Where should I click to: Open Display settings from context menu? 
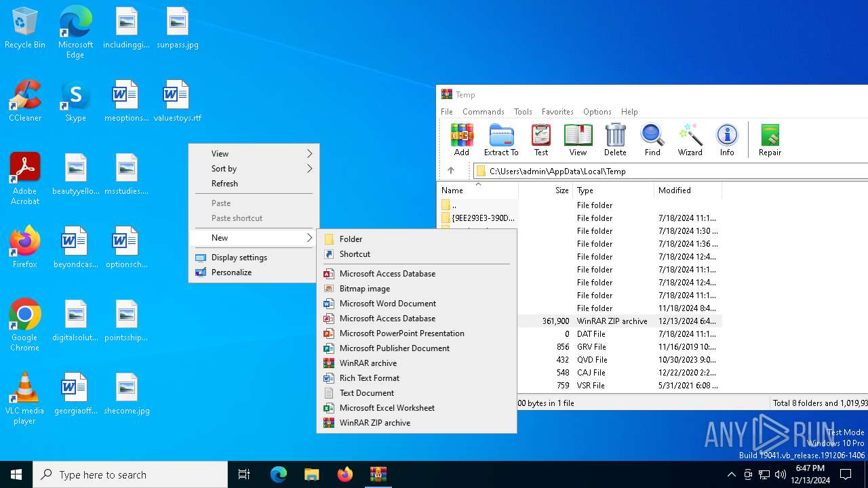point(254,258)
